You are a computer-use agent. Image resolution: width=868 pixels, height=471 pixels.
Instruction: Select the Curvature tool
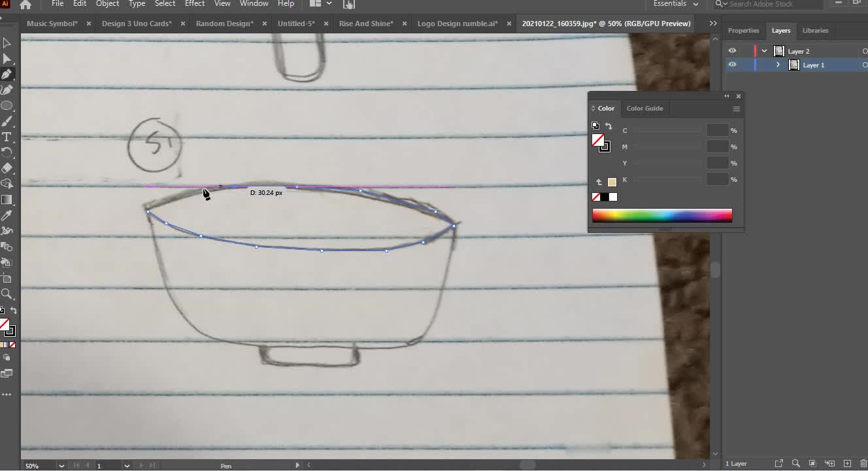(x=7, y=90)
